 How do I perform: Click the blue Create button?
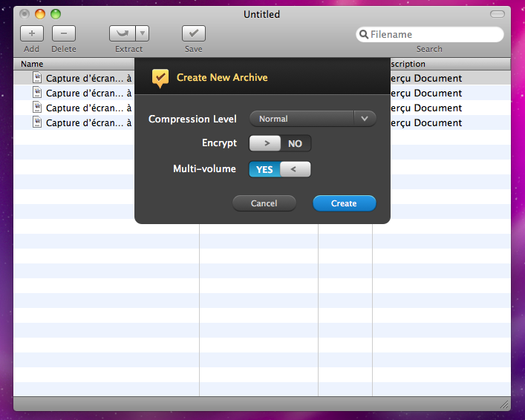tap(345, 203)
